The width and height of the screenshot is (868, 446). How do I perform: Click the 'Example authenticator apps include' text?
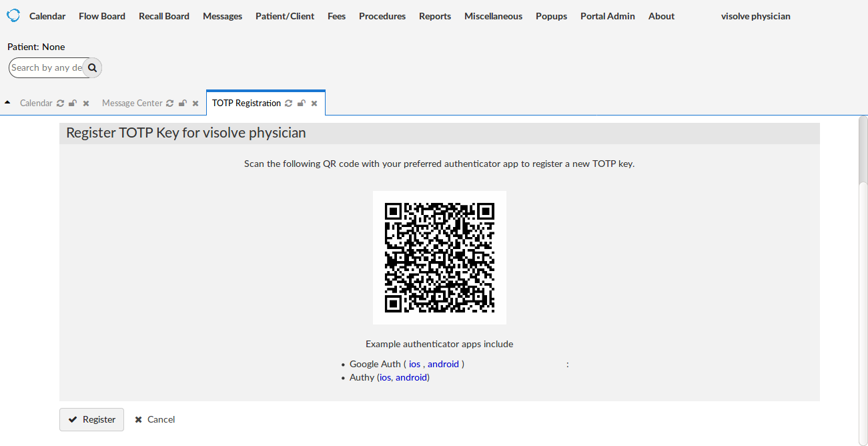click(x=440, y=345)
